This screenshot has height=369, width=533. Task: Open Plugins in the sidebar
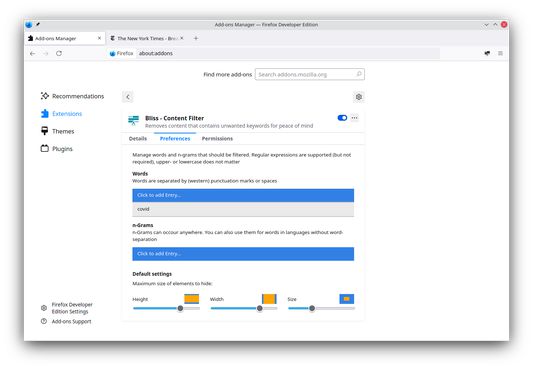57,149
